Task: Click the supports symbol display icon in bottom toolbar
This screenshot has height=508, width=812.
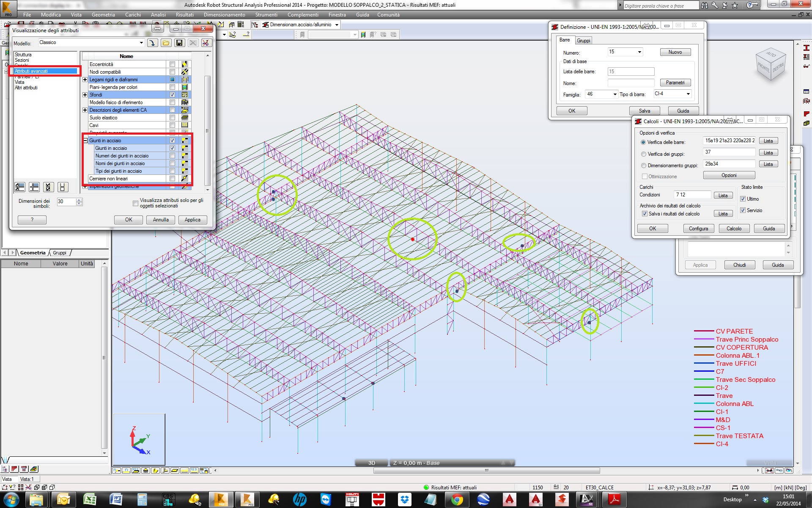Action: coord(146,470)
